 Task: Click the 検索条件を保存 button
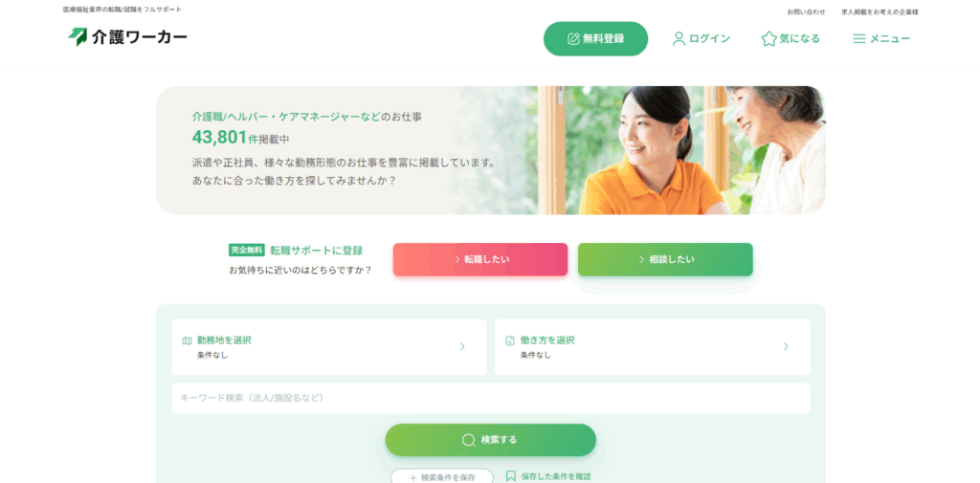click(x=442, y=476)
